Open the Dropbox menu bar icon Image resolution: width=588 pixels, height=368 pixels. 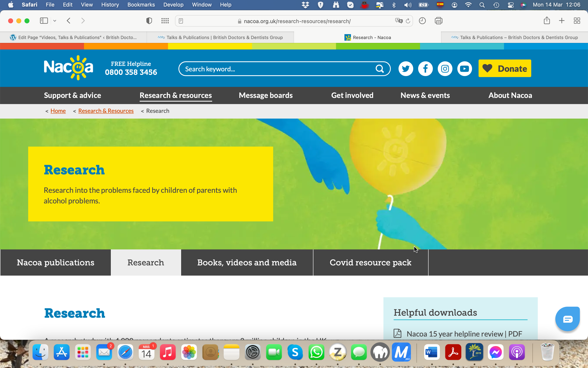[x=305, y=5]
